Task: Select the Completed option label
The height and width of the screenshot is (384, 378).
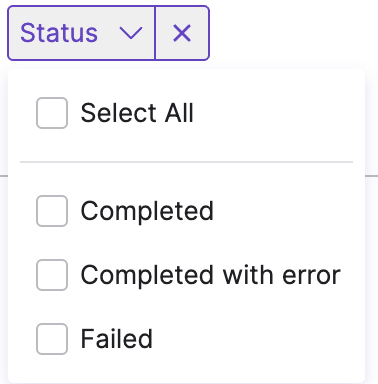Action: pyautogui.click(x=147, y=211)
